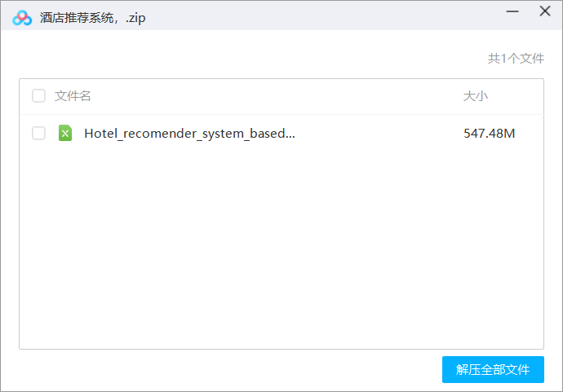This screenshot has height=392, width=563.
Task: Click the green spreadsheet file icon
Action: 65,133
